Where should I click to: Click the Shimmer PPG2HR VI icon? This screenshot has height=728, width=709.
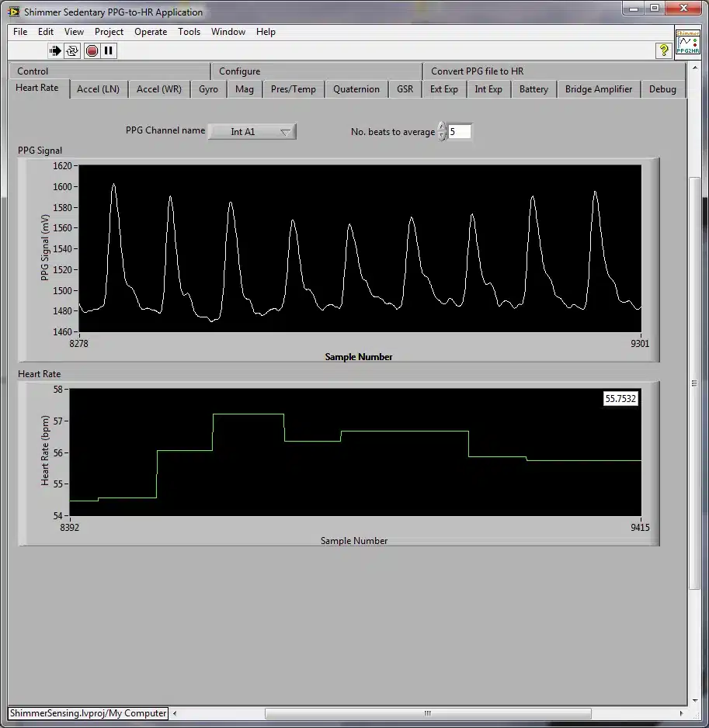point(687,42)
